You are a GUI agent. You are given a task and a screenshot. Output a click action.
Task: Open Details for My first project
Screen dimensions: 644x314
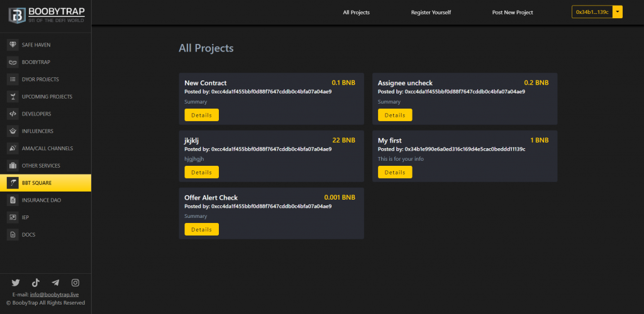tap(395, 172)
